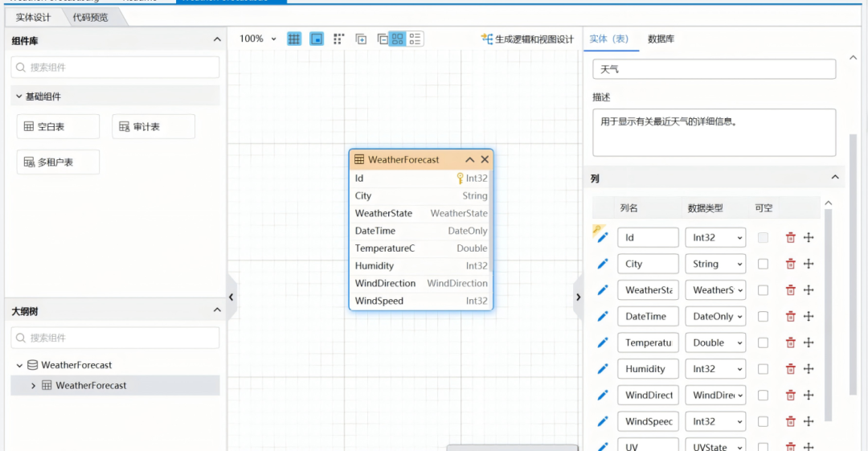Click the blue selection frame toolbar icon
The height and width of the screenshot is (451, 868).
[317, 39]
